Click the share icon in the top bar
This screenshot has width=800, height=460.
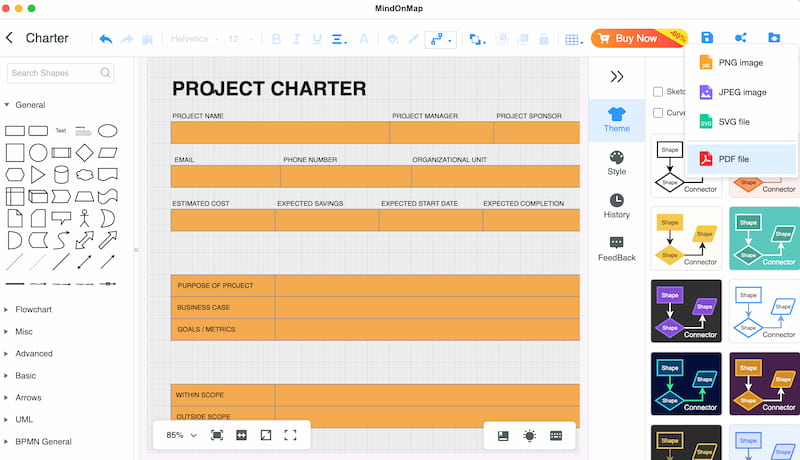pyautogui.click(x=740, y=37)
